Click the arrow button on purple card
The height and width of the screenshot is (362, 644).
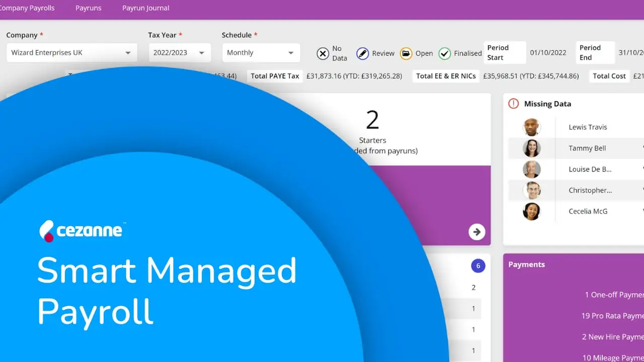476,232
